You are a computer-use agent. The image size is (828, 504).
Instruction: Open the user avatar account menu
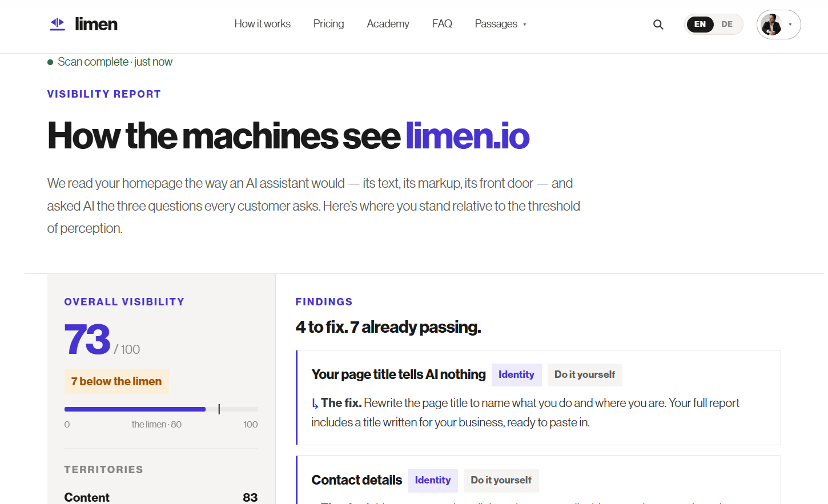pyautogui.click(x=778, y=25)
